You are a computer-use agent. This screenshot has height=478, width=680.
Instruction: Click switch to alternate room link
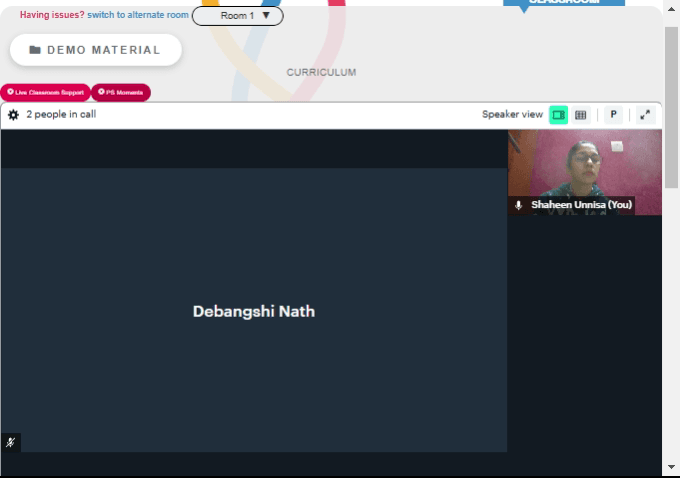point(138,15)
